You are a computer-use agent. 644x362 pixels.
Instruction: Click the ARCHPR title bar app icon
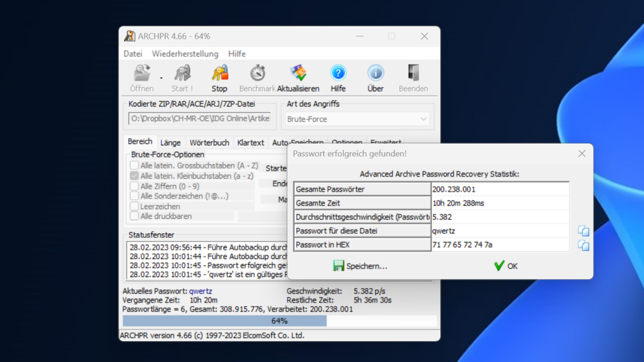click(129, 36)
